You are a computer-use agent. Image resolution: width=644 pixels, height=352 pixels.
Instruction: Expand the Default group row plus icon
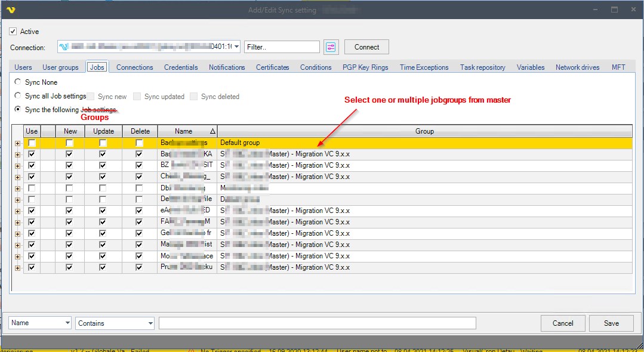pos(17,143)
